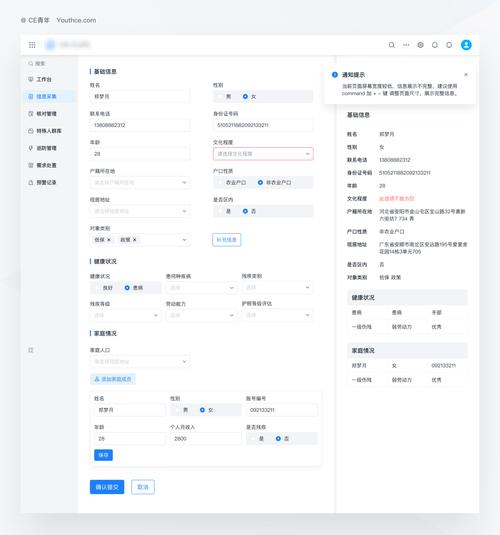Expand the 户籍所在地 dropdown

pos(140,183)
